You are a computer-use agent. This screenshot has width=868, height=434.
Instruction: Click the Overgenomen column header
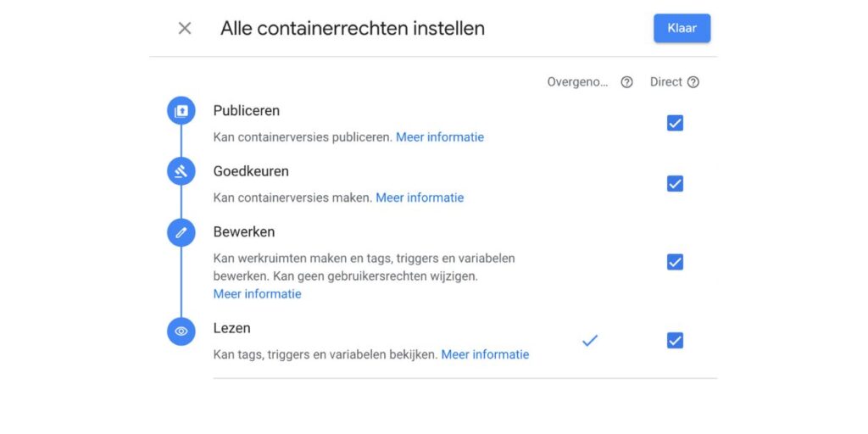pos(577,82)
